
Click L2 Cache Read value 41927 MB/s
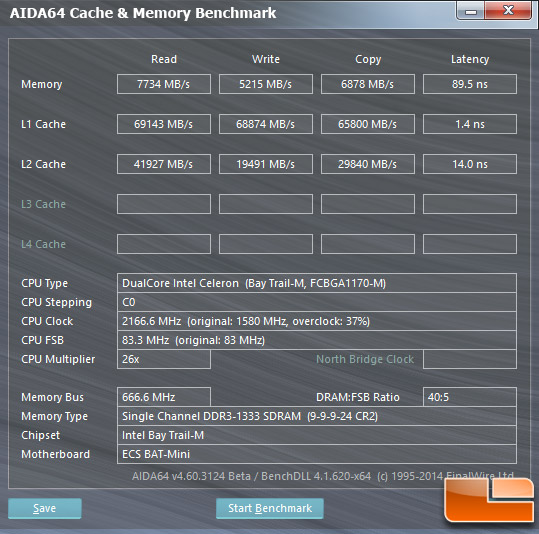coord(164,164)
